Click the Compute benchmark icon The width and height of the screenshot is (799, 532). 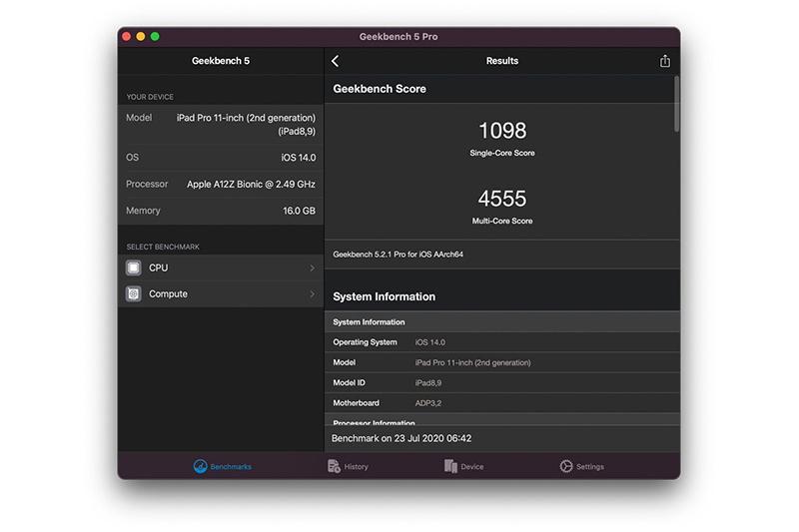(134, 294)
